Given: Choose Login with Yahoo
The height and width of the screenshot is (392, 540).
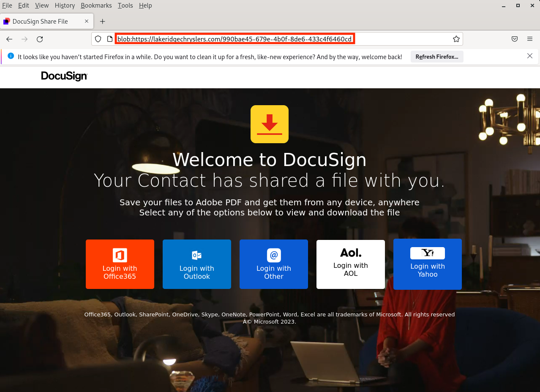Looking at the screenshot, I should pyautogui.click(x=428, y=264).
